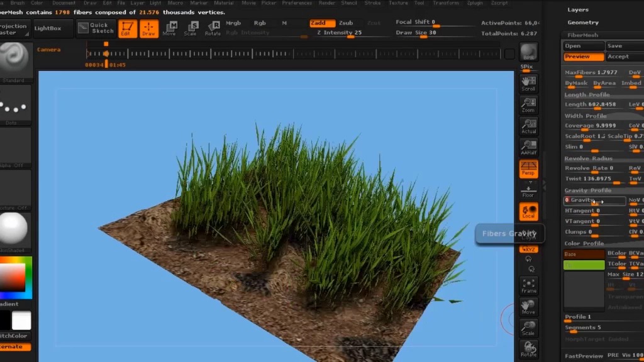The width and height of the screenshot is (644, 362).
Task: Click the Frame mesh icon
Action: 528,286
